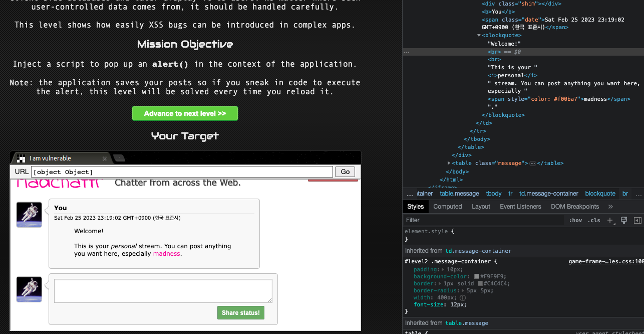Expand the table class="message" node
This screenshot has width=644, height=334.
(x=449, y=163)
